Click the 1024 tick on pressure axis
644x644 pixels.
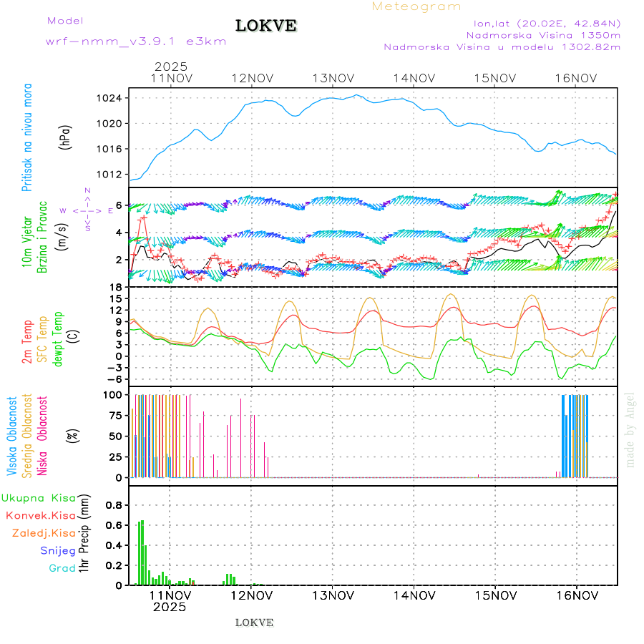(113, 98)
